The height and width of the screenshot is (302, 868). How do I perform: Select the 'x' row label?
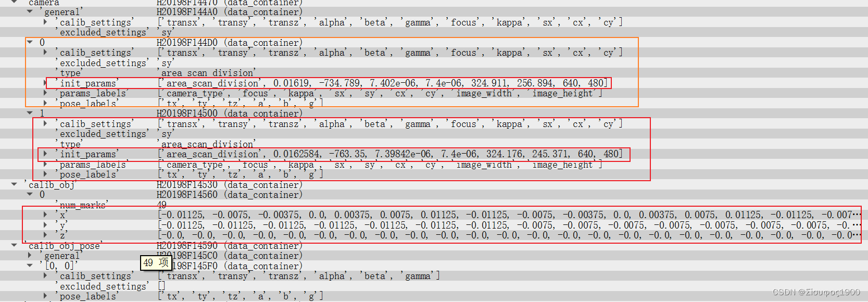point(62,215)
